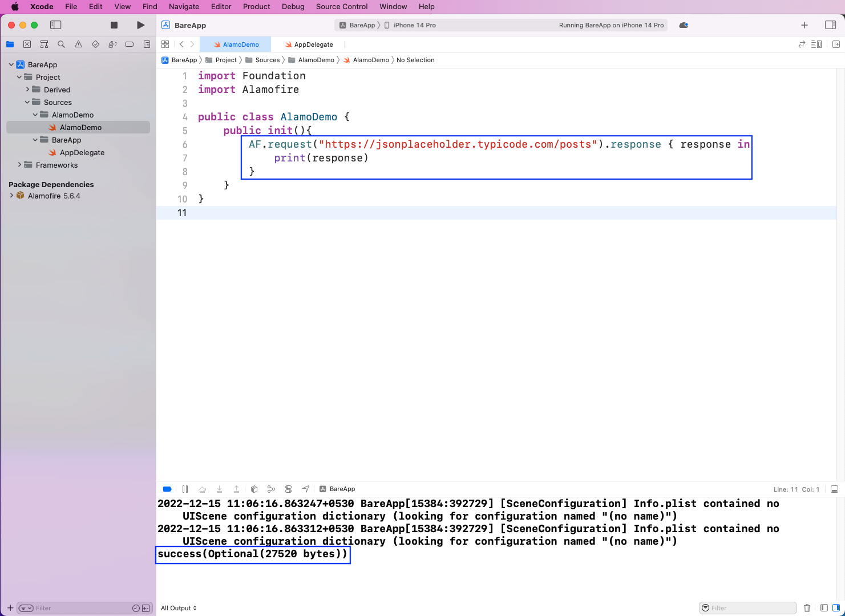This screenshot has height=616, width=845.
Task: Toggle source-controlled files filter
Action: tap(145, 608)
